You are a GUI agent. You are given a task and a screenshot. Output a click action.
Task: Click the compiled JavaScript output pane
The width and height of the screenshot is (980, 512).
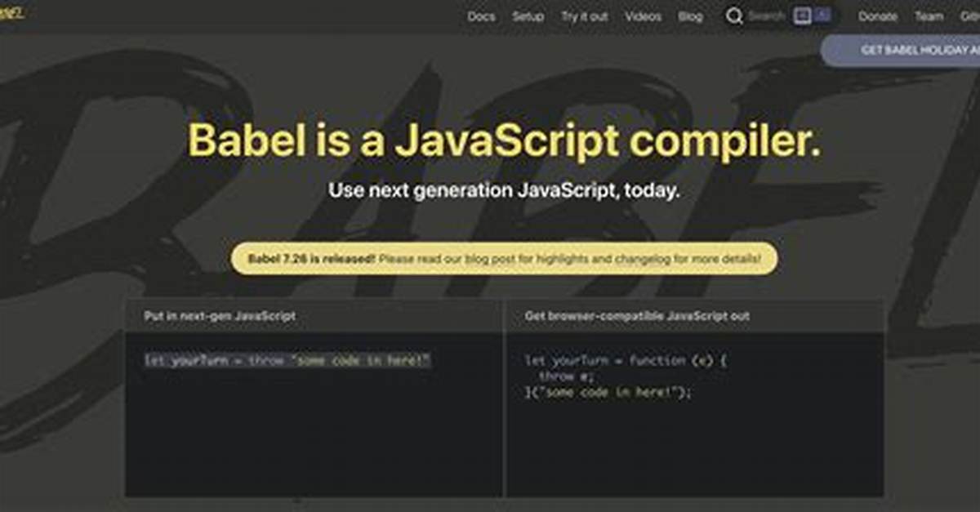(695, 415)
